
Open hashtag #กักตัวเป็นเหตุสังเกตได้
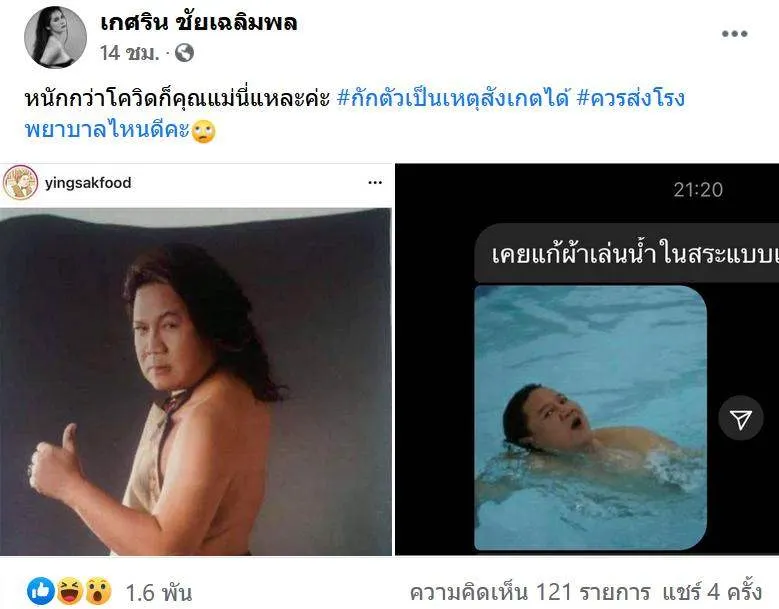[x=453, y=98]
